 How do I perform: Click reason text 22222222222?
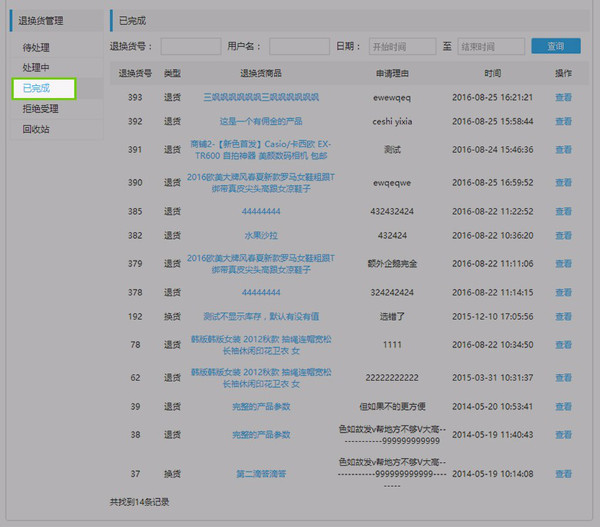pyautogui.click(x=392, y=378)
